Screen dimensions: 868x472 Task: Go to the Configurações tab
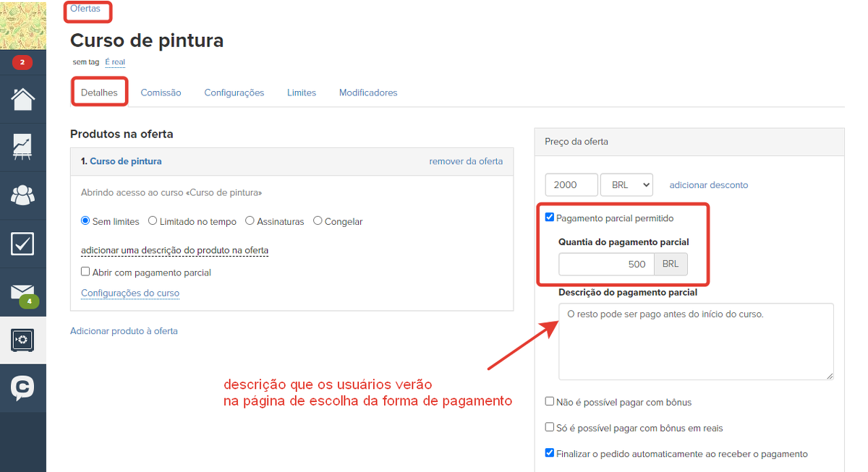pos(234,93)
